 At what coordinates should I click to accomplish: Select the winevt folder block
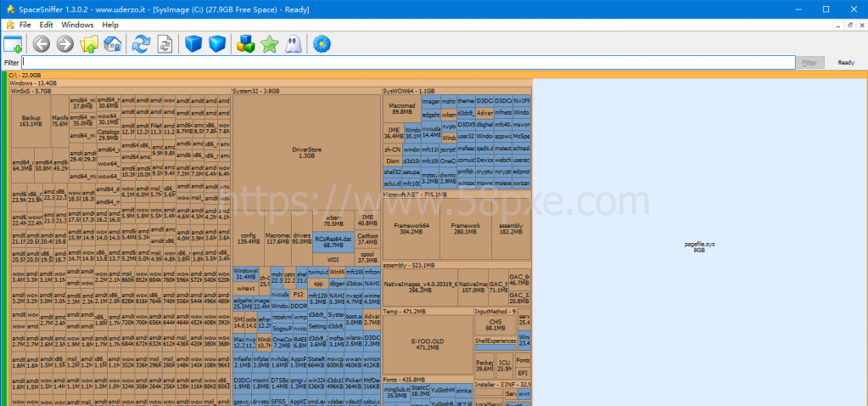point(246,288)
